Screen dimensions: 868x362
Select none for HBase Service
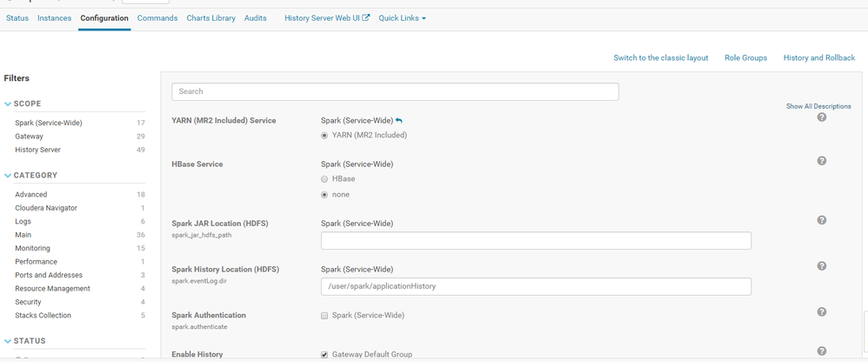(324, 195)
